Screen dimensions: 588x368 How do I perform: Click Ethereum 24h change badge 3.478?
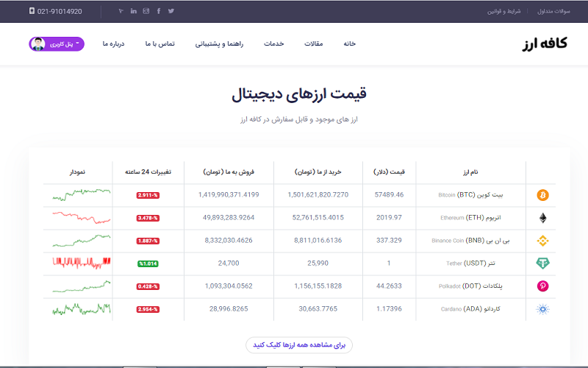(x=148, y=218)
